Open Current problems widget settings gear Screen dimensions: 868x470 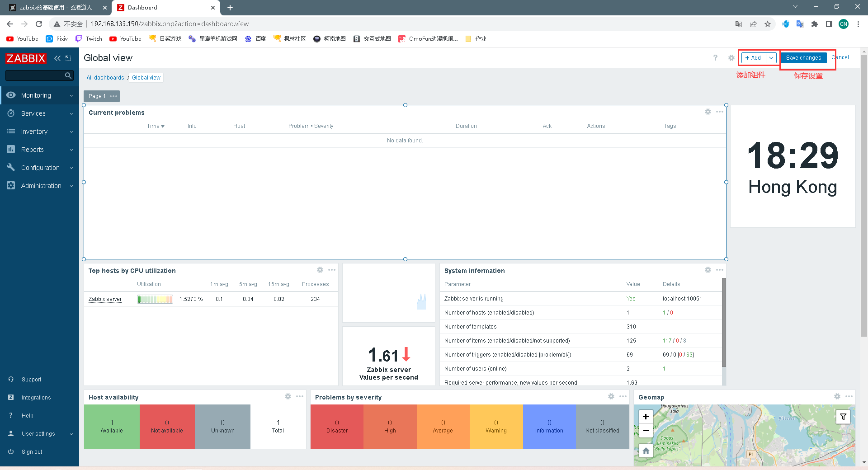pyautogui.click(x=708, y=112)
